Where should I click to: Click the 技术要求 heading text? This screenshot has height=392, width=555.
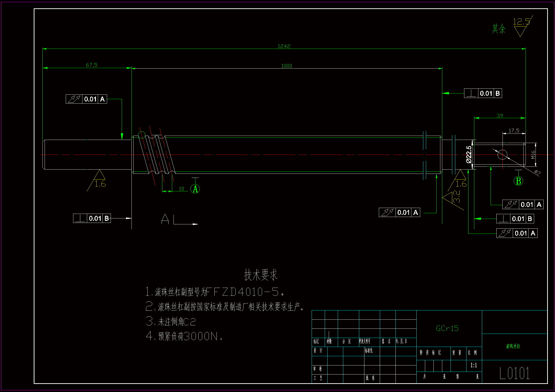coord(261,275)
